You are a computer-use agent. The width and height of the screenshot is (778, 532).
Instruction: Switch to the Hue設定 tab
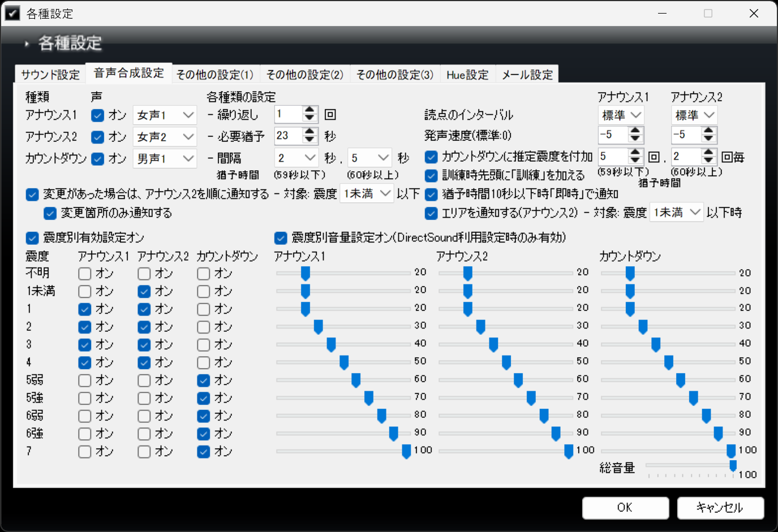click(467, 75)
